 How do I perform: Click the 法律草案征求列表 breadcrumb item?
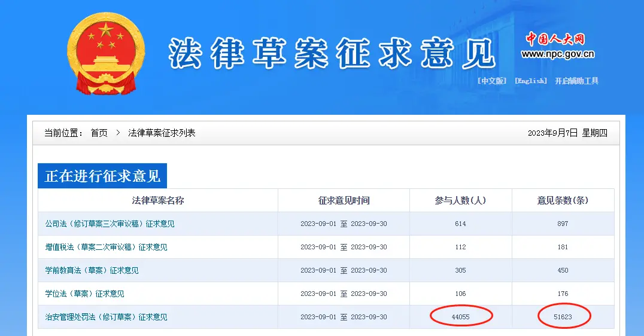pyautogui.click(x=162, y=133)
